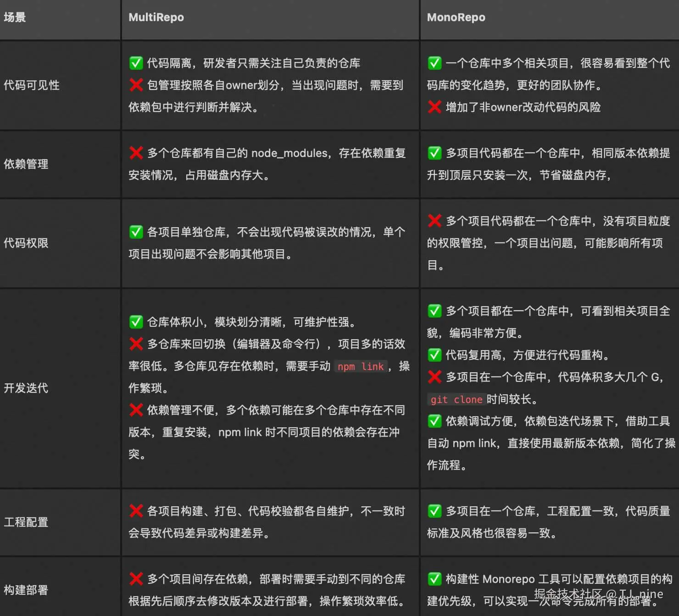Collapse the 代码权限 row

coord(26,243)
